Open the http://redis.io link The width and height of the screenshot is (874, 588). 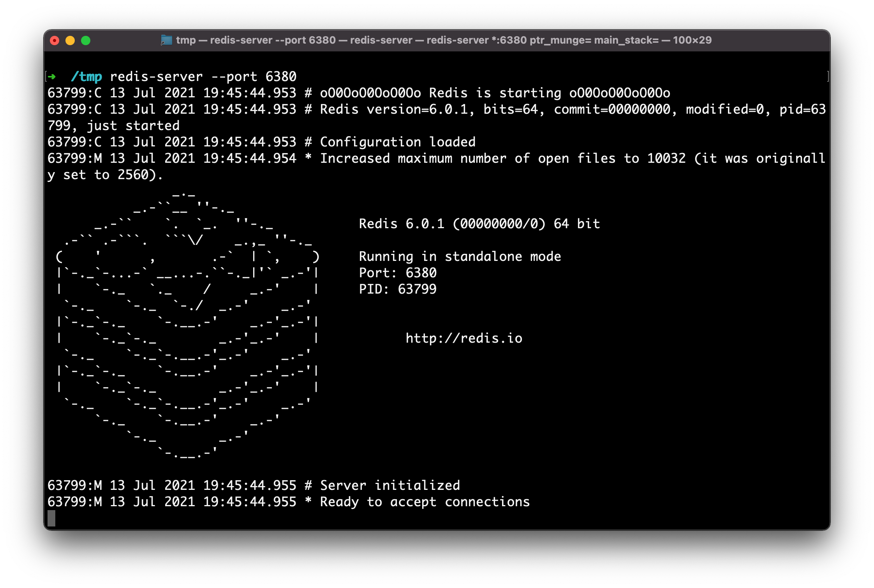point(463,338)
